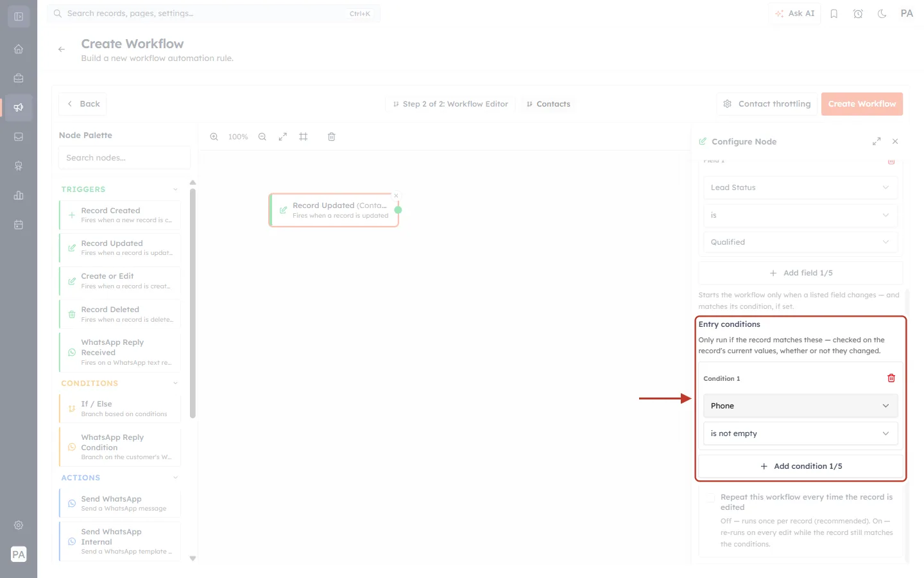Screen dimensions: 924x578
Task: Click the Create Workflow button
Action: [x=862, y=104]
